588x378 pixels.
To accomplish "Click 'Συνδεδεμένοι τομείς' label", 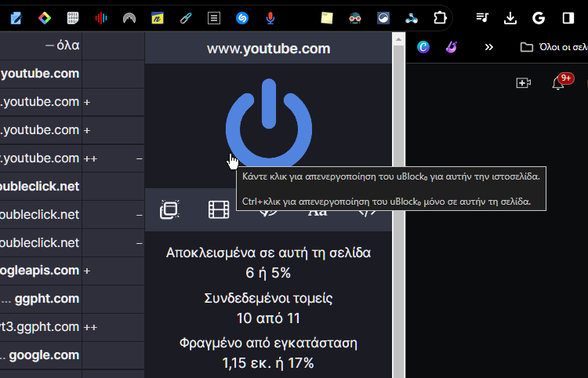I will [x=268, y=298].
